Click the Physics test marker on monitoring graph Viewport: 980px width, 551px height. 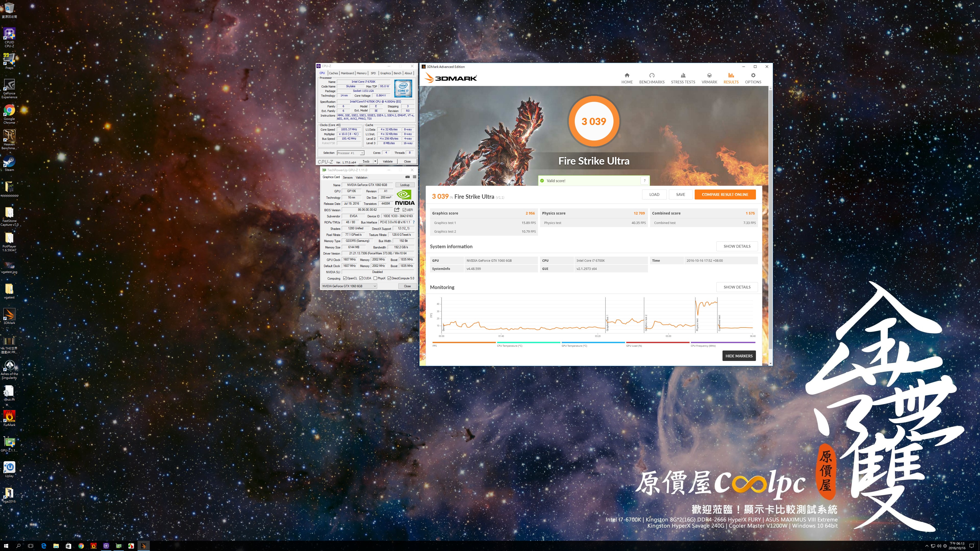(697, 325)
